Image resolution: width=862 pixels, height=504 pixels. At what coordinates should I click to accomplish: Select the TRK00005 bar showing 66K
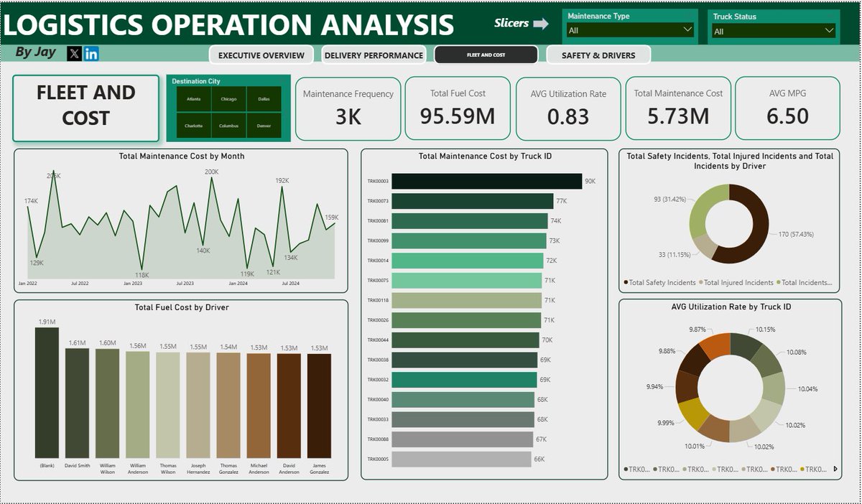[462, 459]
